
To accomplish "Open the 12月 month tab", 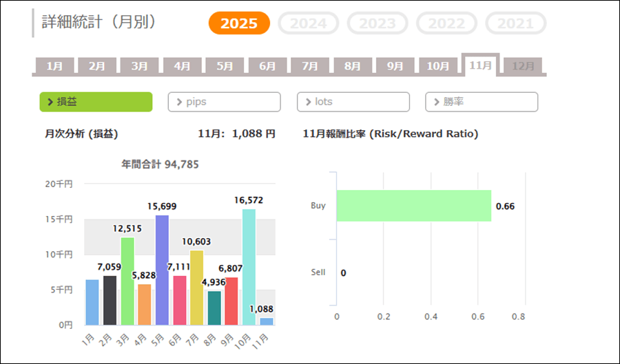I will coord(523,66).
